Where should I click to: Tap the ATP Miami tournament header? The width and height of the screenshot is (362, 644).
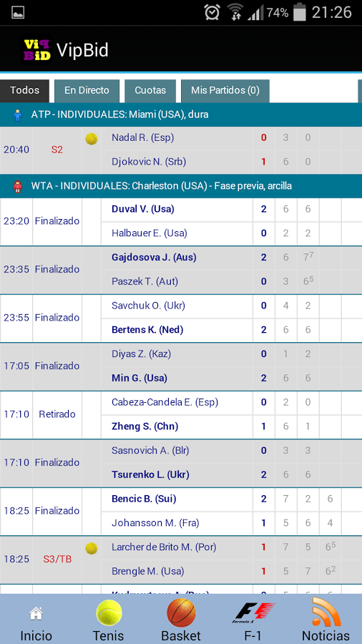click(181, 114)
